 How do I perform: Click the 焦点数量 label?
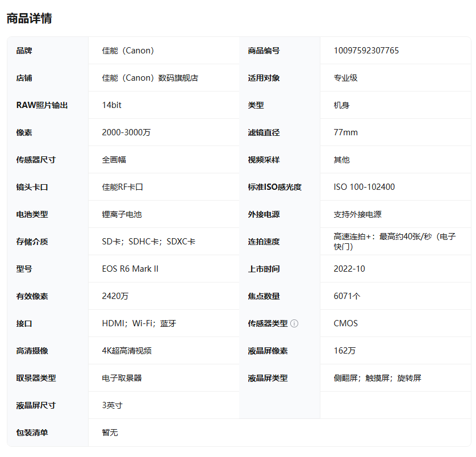264,296
